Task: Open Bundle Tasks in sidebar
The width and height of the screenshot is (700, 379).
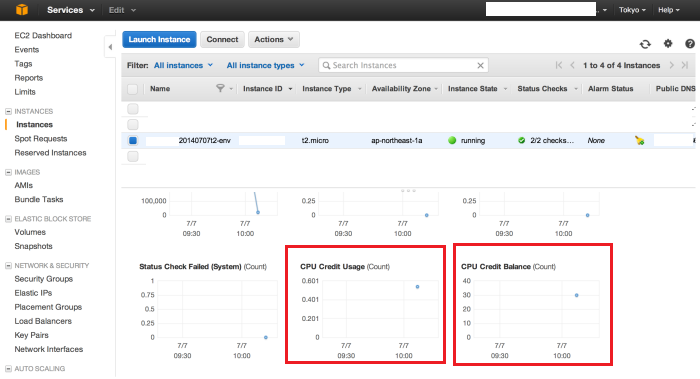Action: [x=39, y=199]
